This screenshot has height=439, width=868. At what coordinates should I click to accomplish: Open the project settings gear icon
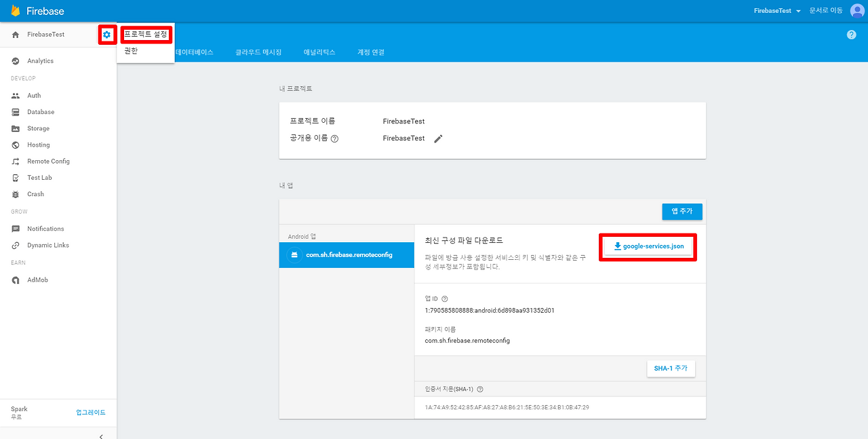click(x=106, y=35)
